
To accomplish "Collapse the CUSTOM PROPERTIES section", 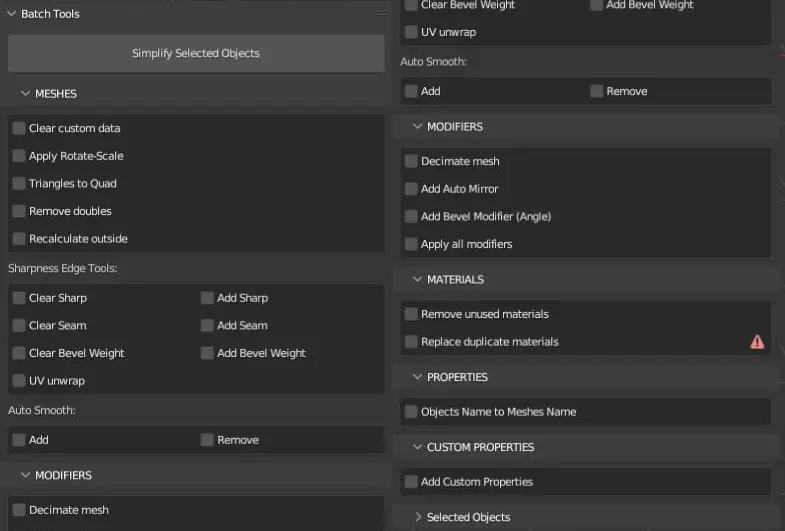I will pyautogui.click(x=417, y=447).
